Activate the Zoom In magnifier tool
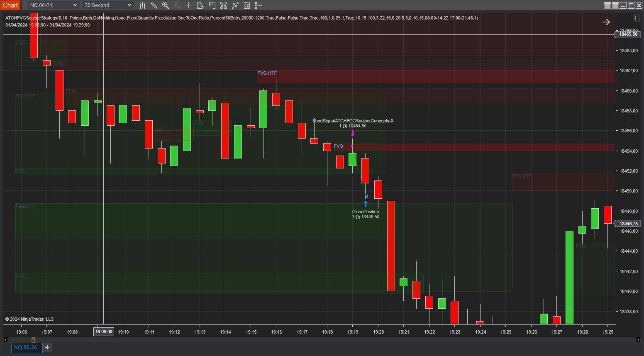The width and height of the screenshot is (644, 356). pos(166,5)
